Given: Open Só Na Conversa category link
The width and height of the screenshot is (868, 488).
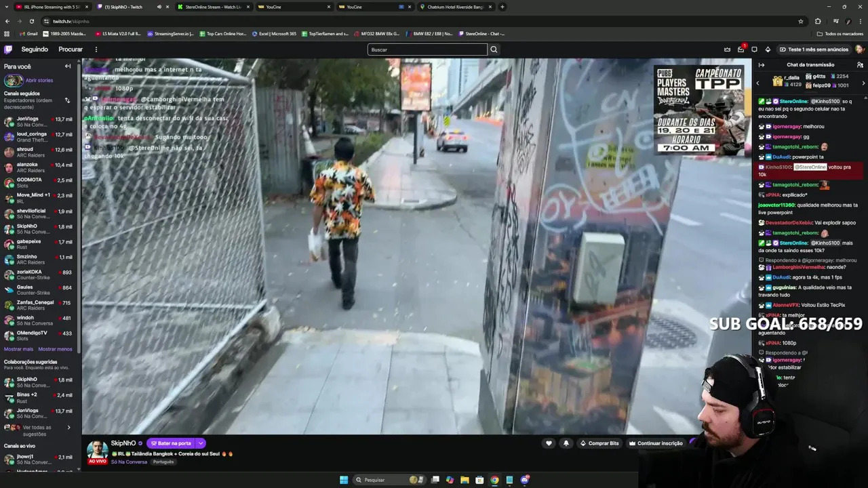Looking at the screenshot, I should pyautogui.click(x=129, y=462).
